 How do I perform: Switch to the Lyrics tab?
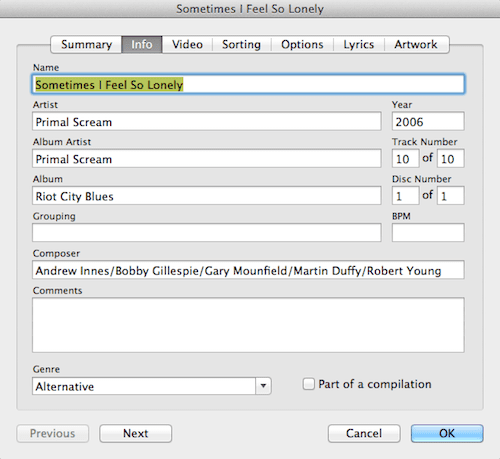click(x=359, y=44)
